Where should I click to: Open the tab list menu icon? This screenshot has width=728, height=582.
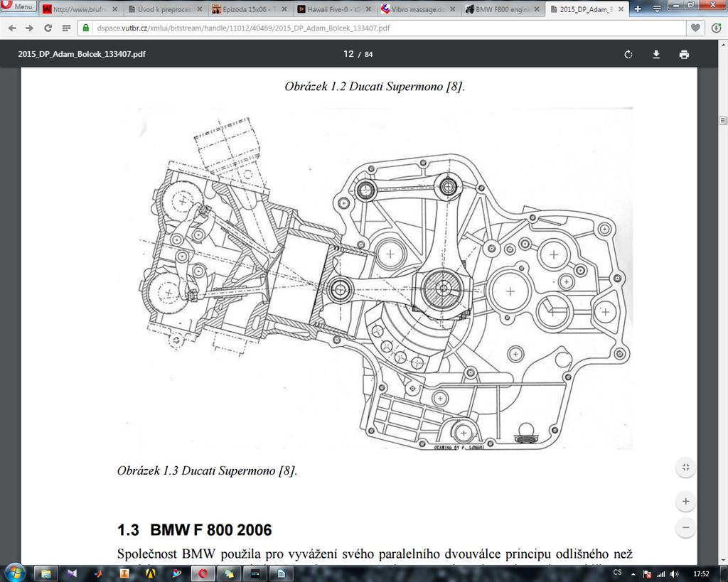coord(657,9)
